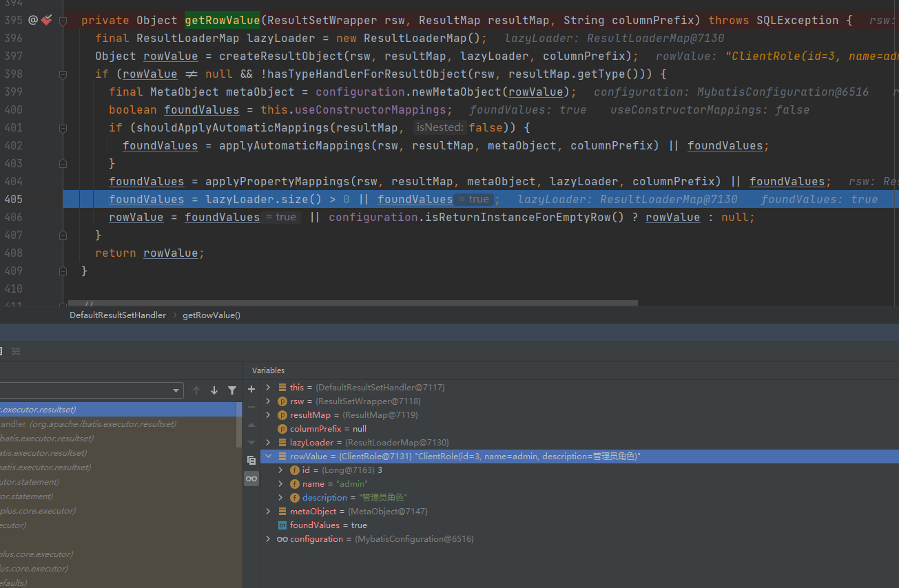Click line number 405 in the gutter

click(13, 199)
